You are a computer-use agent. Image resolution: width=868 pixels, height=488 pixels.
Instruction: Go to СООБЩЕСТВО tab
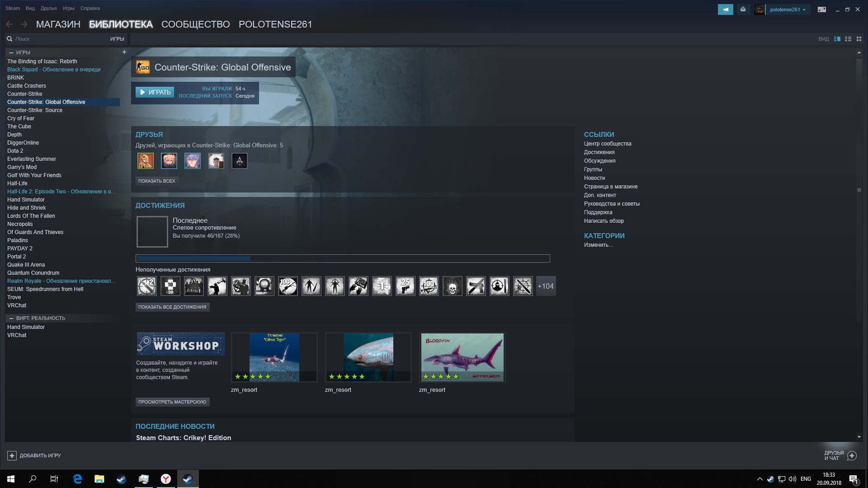(x=196, y=24)
